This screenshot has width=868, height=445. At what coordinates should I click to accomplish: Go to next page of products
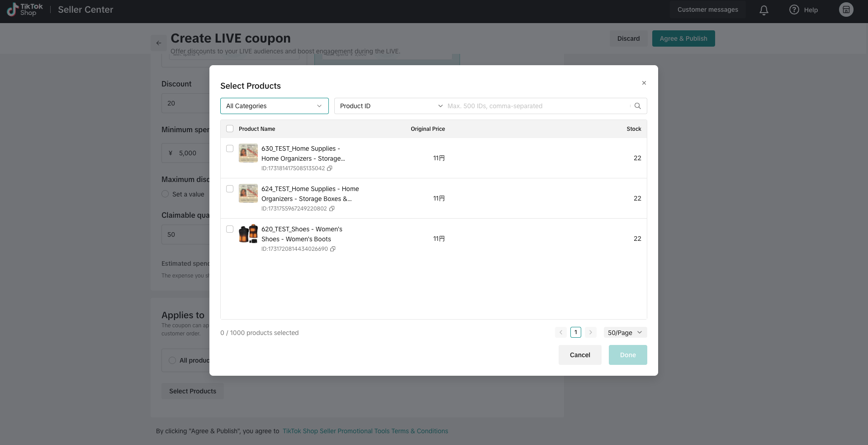click(590, 332)
